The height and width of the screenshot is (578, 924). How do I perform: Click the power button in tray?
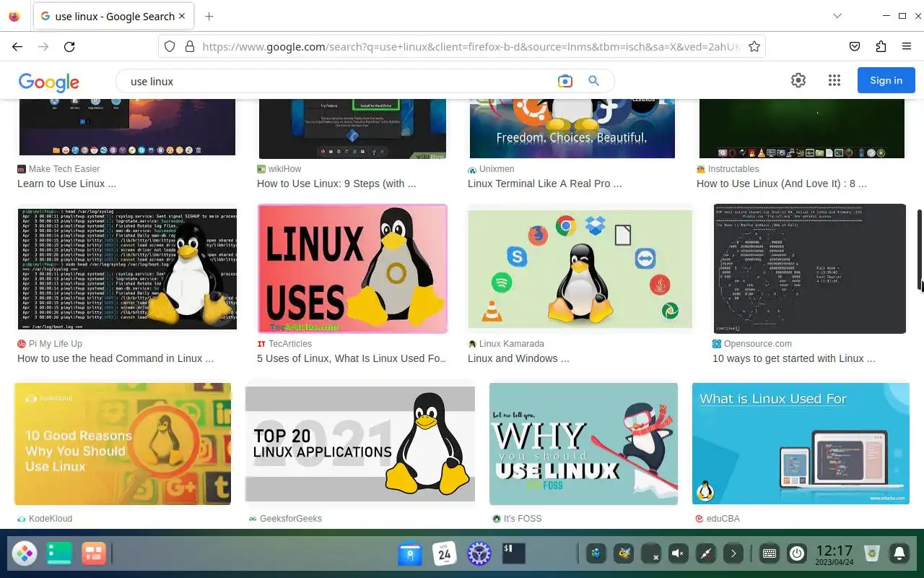tap(797, 554)
